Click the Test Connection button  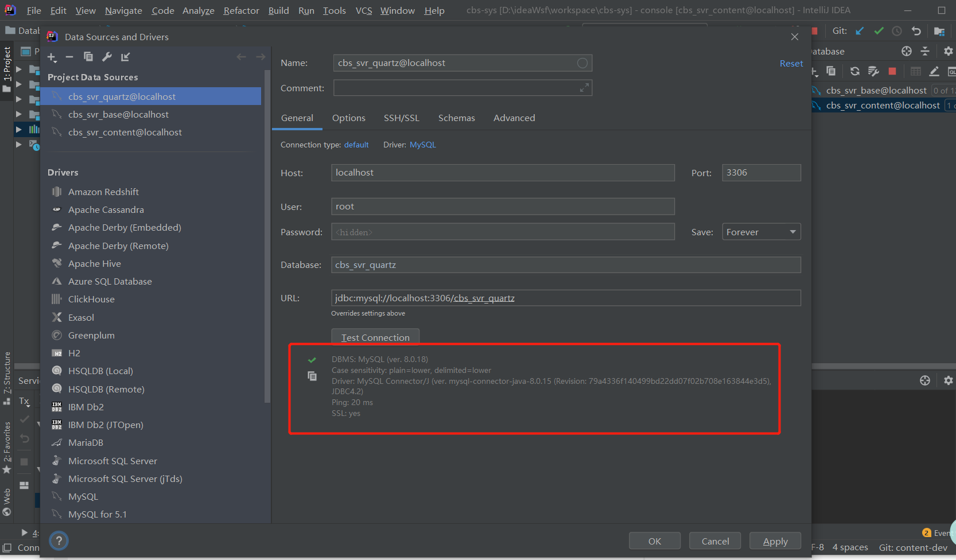pos(375,337)
